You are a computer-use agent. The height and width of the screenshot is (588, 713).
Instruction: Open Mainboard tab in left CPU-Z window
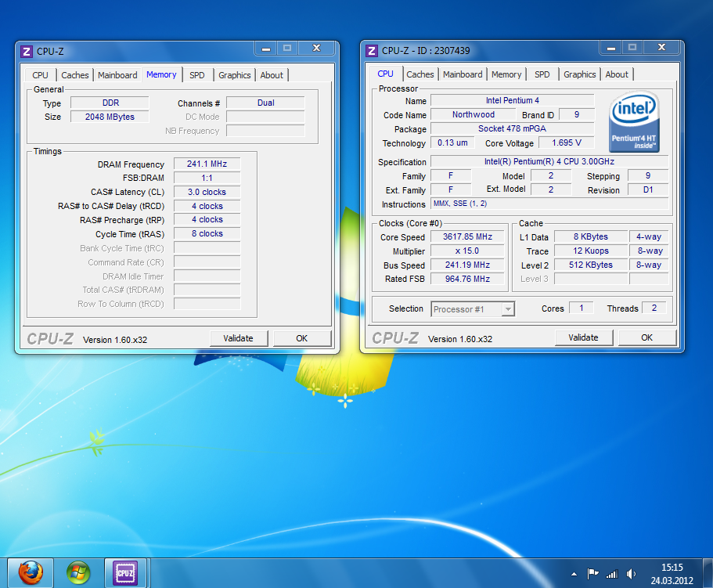point(117,75)
